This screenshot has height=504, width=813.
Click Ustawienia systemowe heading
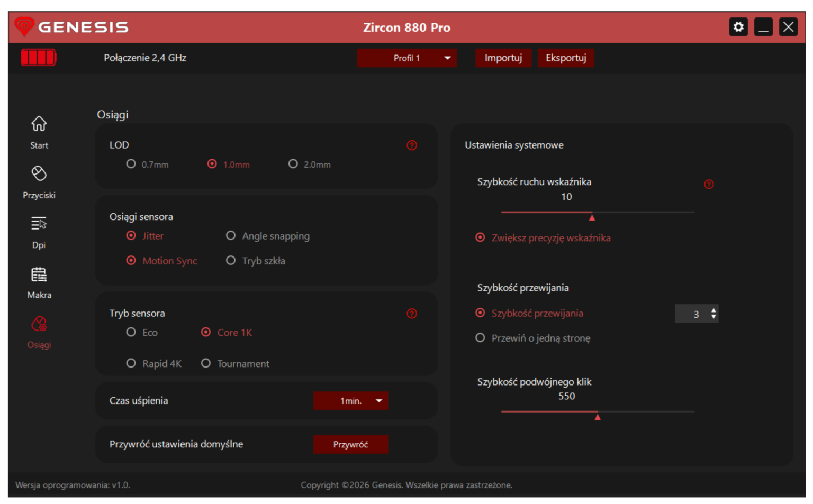click(514, 145)
